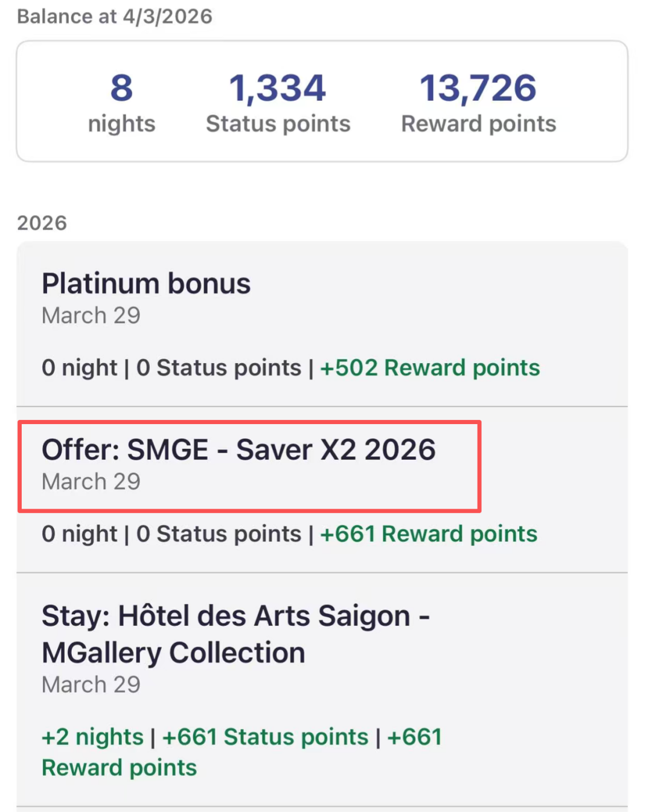Click the +2 nights green text

point(92,737)
